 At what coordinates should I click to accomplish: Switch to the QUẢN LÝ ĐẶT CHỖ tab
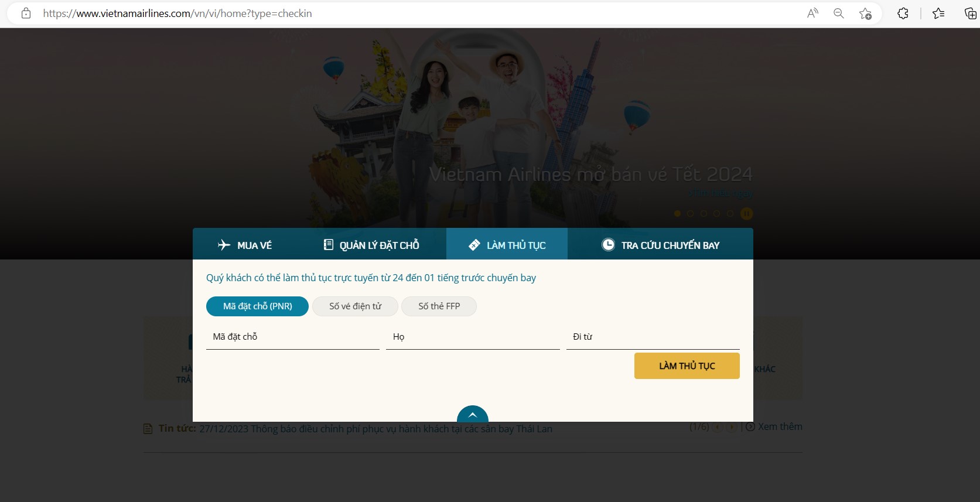pos(371,245)
